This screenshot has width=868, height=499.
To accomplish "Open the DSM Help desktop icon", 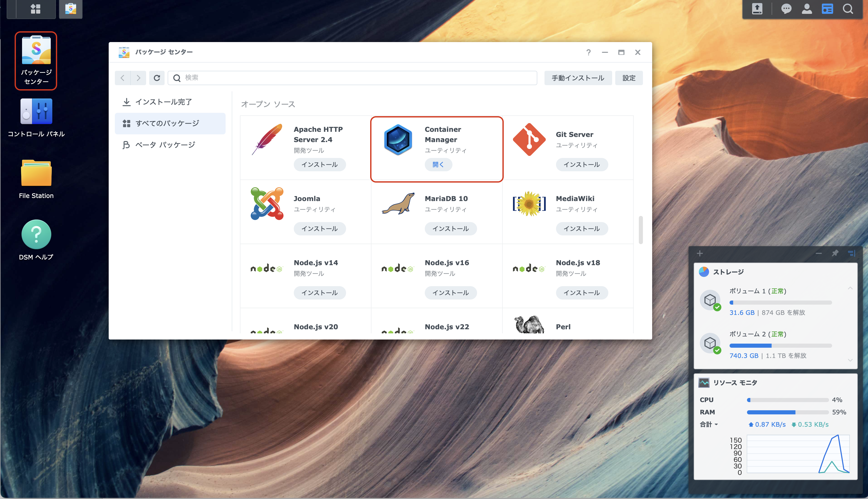I will point(36,239).
